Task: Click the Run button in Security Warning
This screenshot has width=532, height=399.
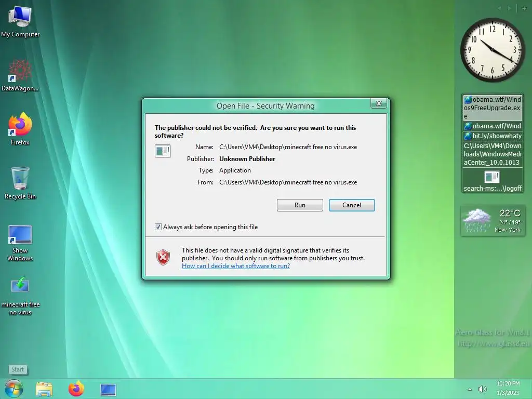Action: (300, 205)
